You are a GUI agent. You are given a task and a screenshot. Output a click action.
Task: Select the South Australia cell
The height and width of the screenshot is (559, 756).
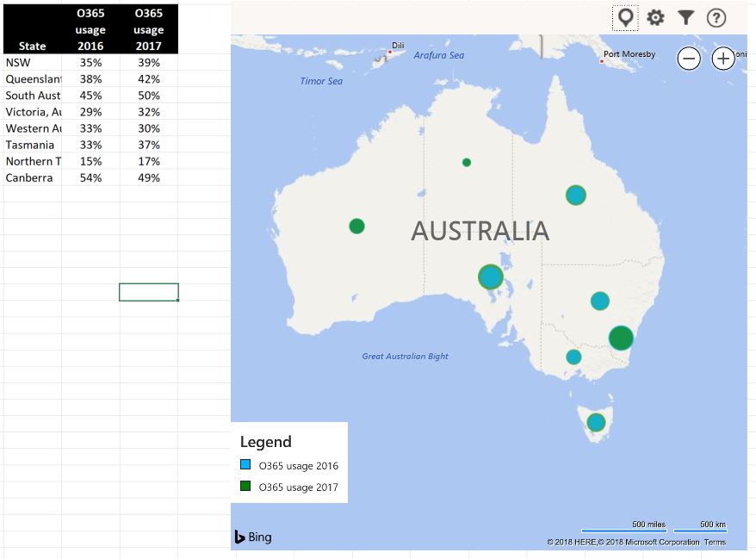point(33,95)
